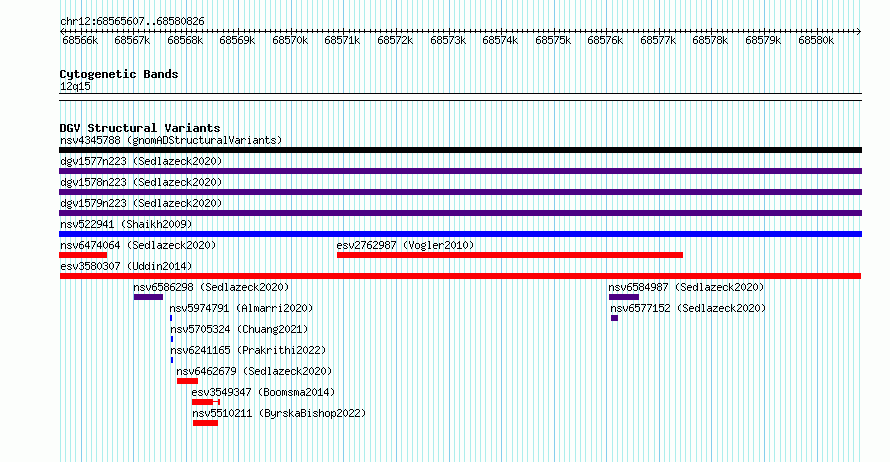Open nsv5705324 Chuang2021 label

[x=240, y=329]
